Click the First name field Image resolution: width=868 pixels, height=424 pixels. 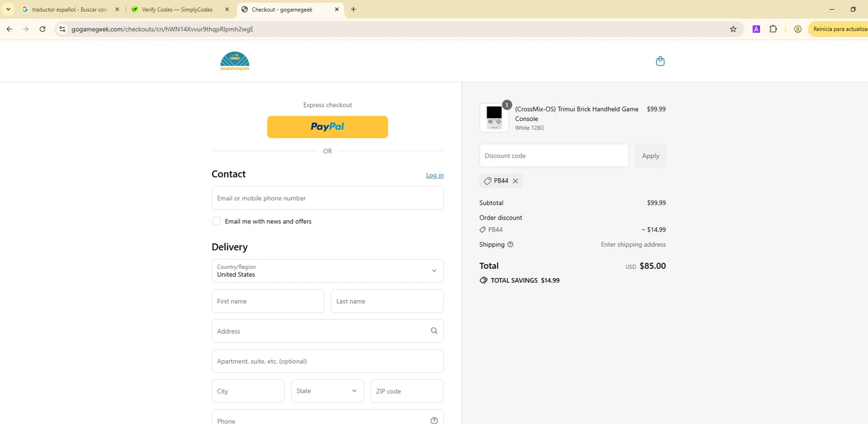[x=268, y=301]
